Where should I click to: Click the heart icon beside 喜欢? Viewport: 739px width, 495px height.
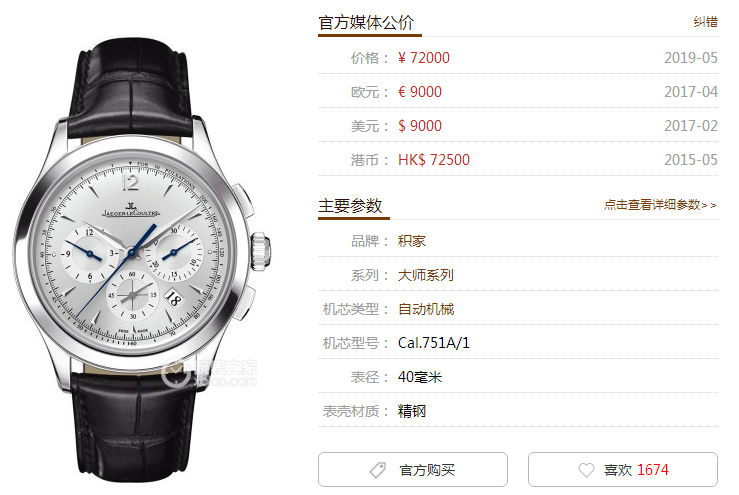click(x=586, y=470)
